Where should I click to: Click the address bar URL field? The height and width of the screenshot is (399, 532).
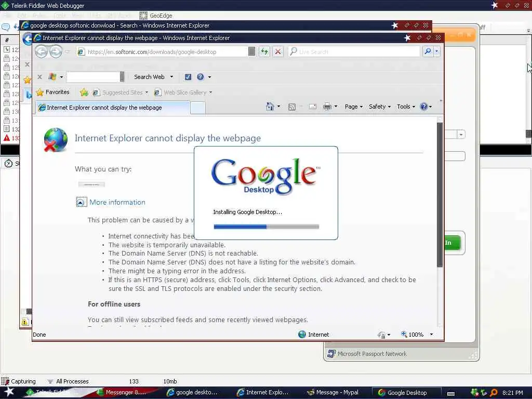(162, 52)
